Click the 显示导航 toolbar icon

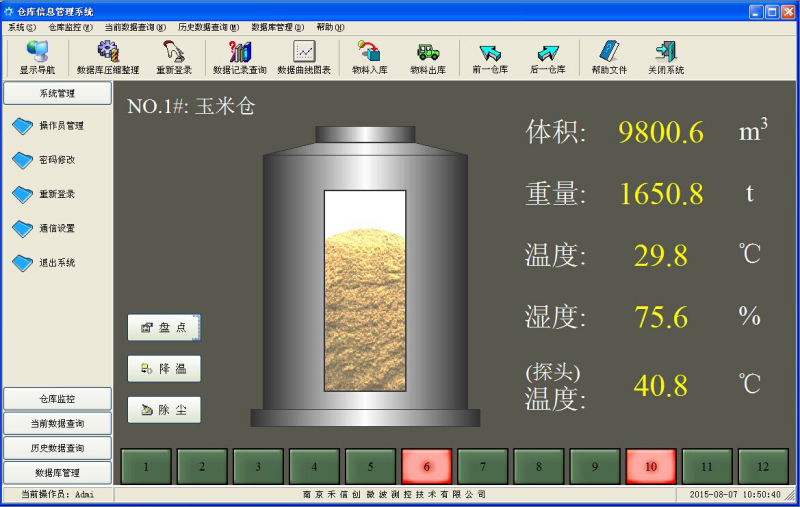point(37,56)
